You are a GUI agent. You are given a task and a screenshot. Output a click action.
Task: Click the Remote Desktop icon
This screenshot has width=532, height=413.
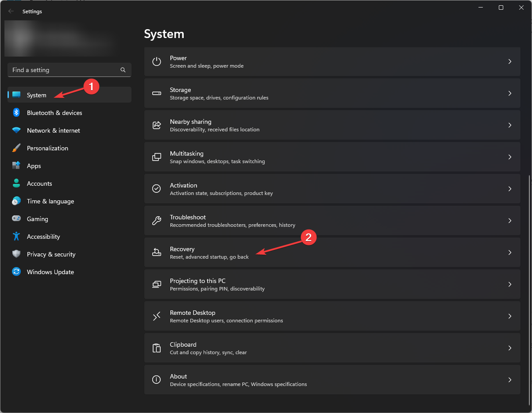(156, 316)
